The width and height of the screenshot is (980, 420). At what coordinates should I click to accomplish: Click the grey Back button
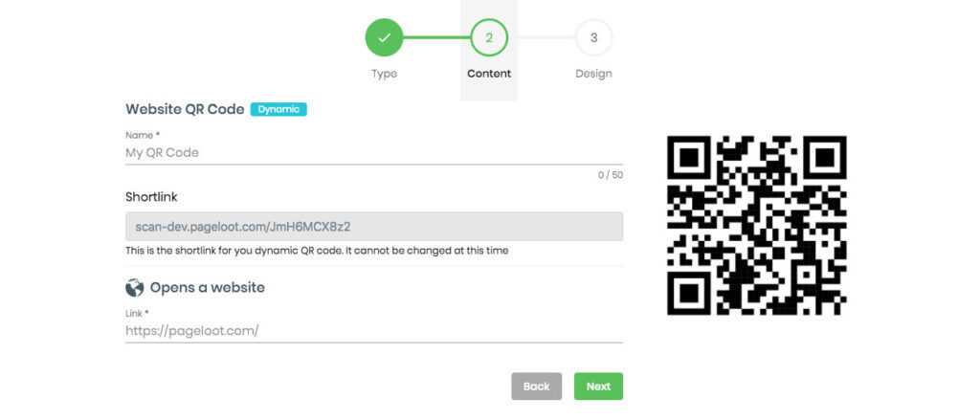tap(536, 387)
